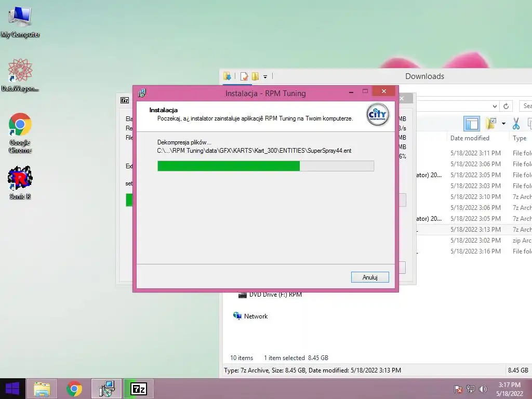Close the 7-Zip extraction window
The width and height of the screenshot is (532, 399).
(x=403, y=98)
